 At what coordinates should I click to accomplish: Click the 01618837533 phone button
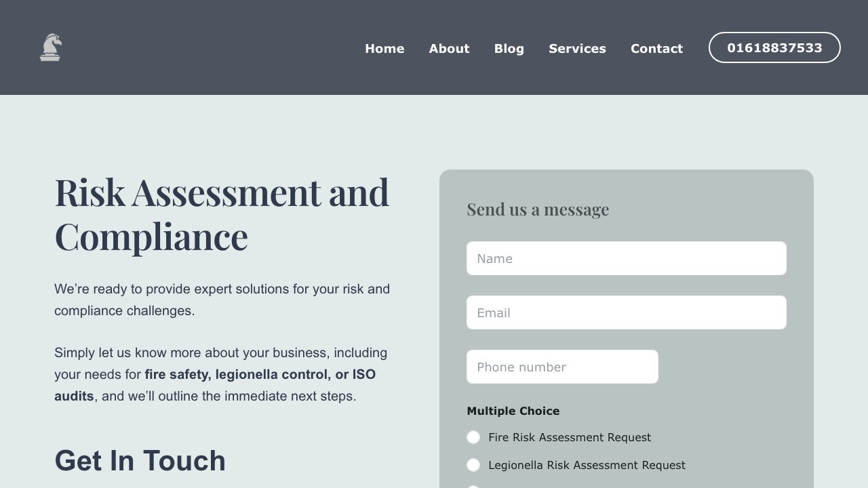774,47
